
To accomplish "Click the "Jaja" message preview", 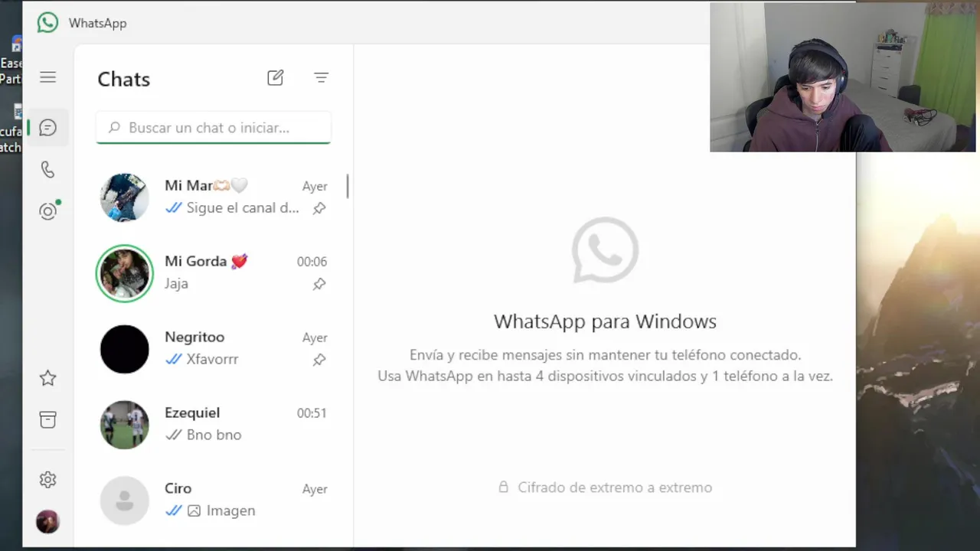I will point(176,284).
